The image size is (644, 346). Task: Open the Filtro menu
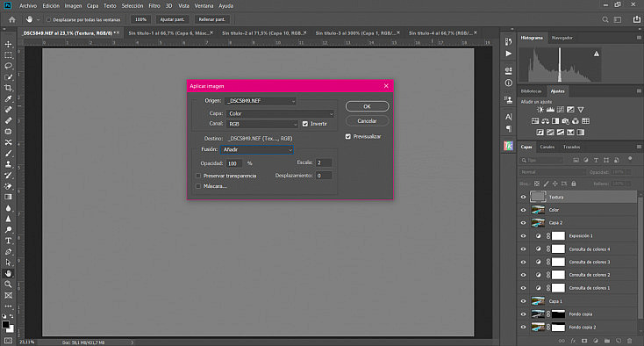click(154, 6)
